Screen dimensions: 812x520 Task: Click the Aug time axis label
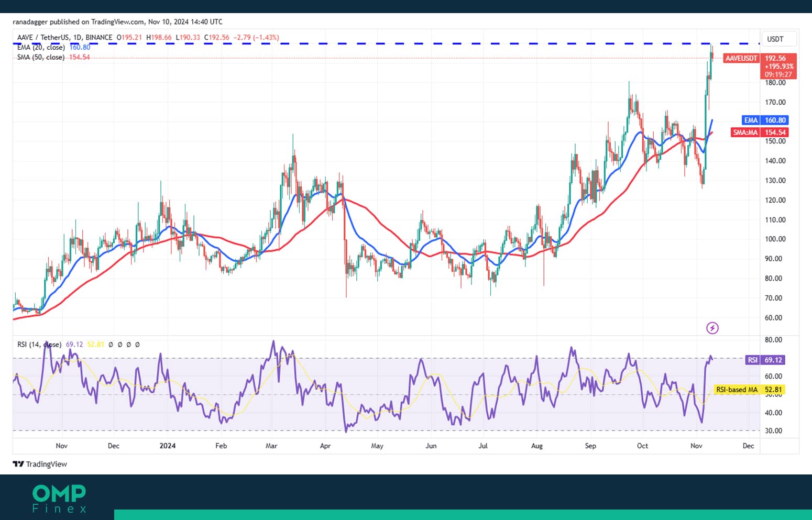click(x=537, y=446)
